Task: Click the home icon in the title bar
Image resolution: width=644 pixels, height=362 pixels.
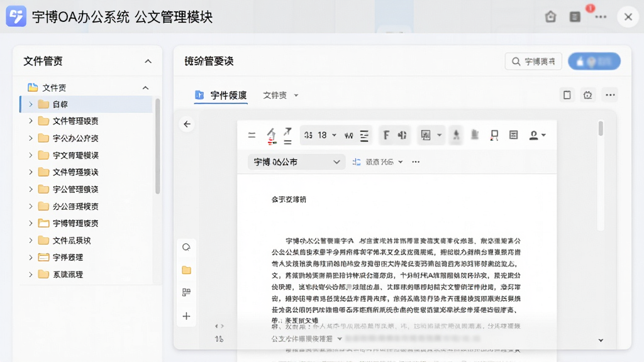Action: click(550, 17)
